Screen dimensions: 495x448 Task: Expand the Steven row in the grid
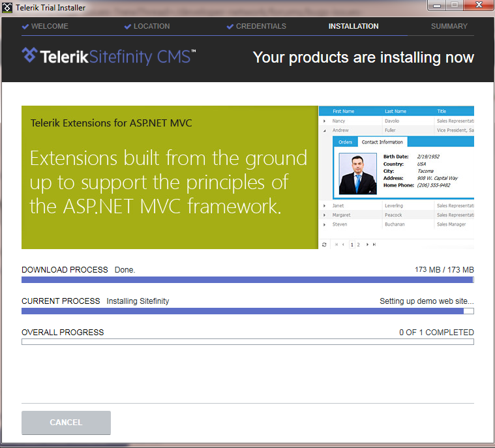pyautogui.click(x=324, y=224)
